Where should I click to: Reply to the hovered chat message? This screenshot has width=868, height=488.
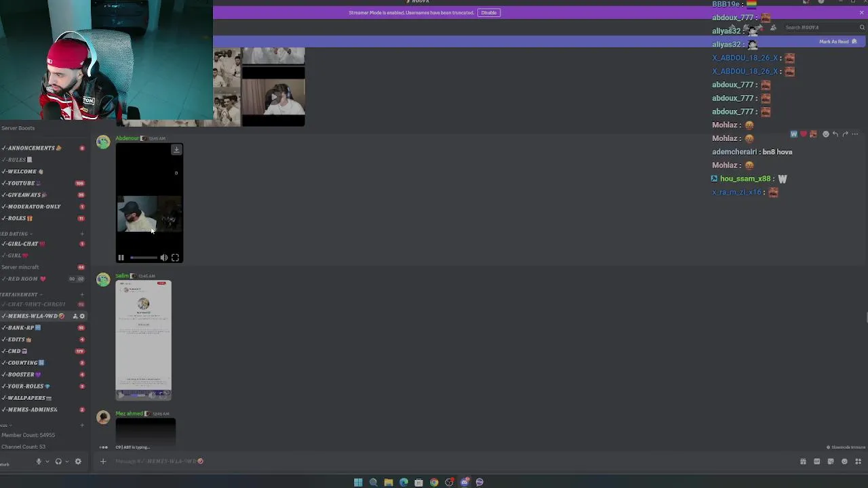[x=835, y=134]
